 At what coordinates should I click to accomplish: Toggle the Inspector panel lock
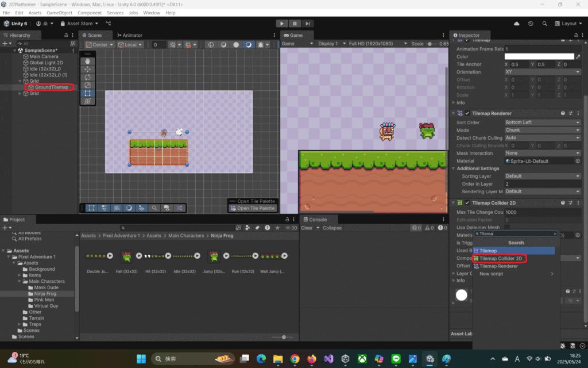(x=576, y=35)
